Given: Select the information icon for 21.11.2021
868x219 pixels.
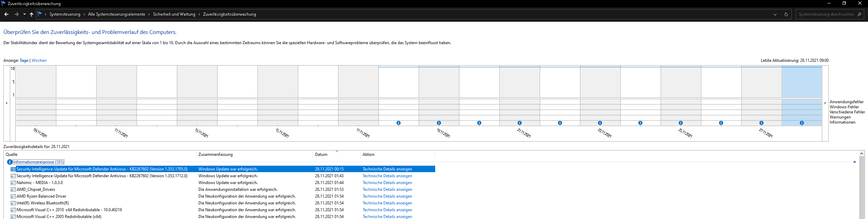Looking at the screenshot, I should click(520, 123).
